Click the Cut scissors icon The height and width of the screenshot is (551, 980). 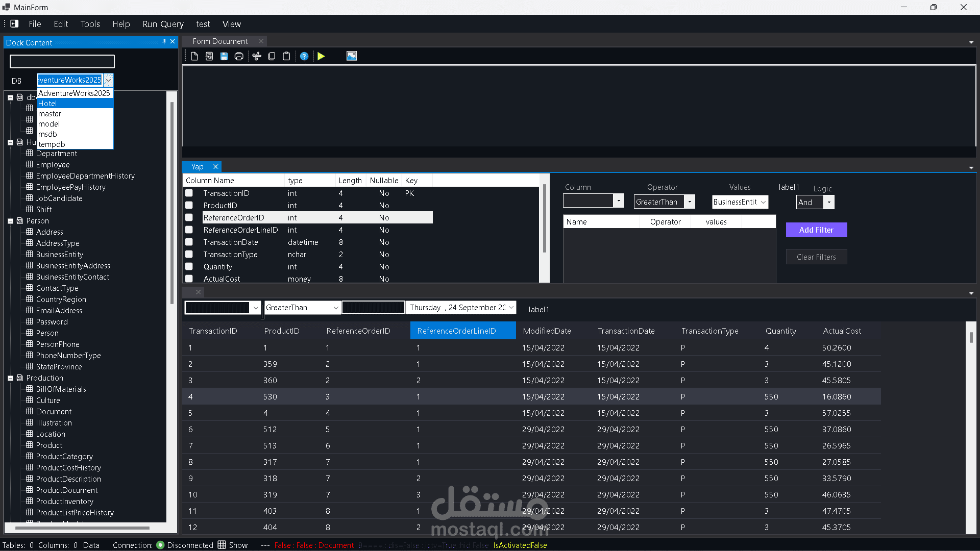(x=257, y=56)
